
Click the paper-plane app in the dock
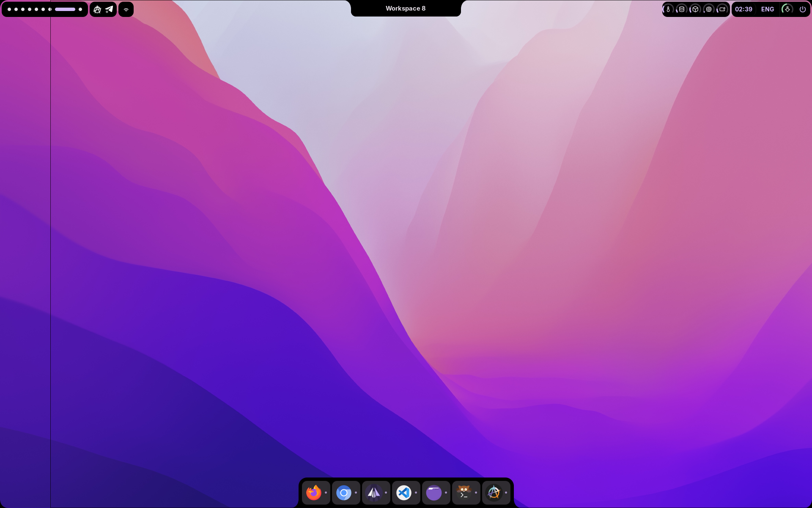373,492
